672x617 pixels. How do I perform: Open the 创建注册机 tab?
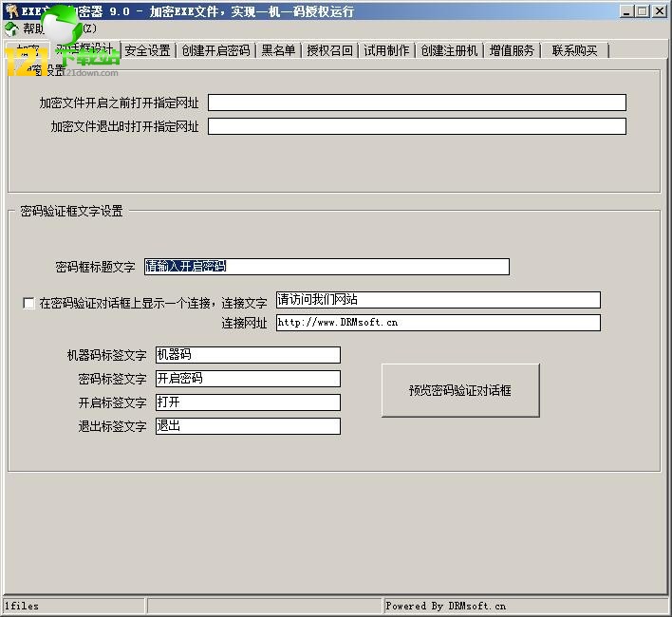(449, 50)
